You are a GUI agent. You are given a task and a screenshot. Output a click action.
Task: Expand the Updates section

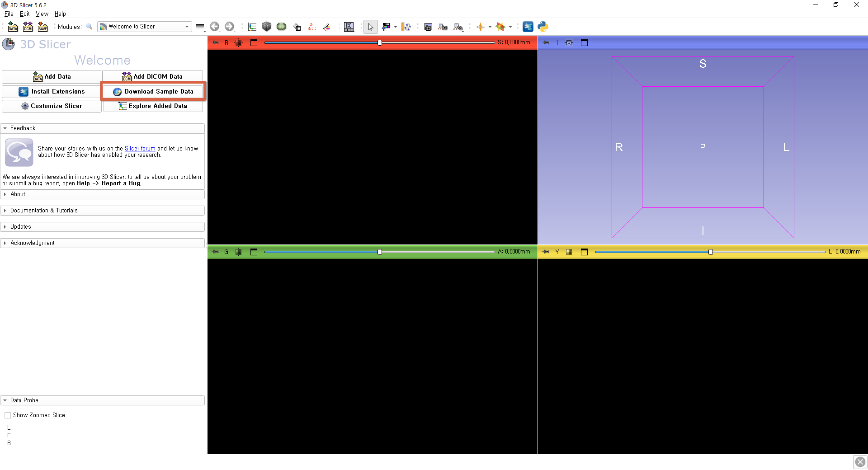tap(103, 227)
